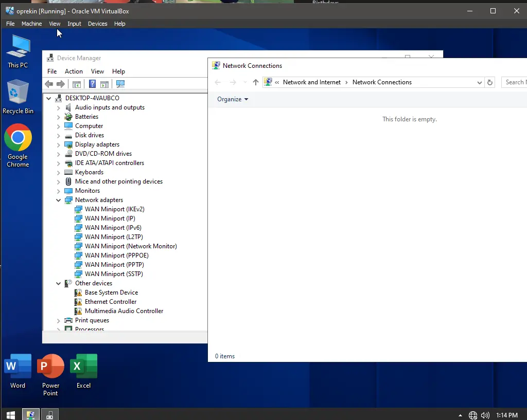This screenshot has height=420, width=527.
Task: Collapse the Other devices node
Action: pos(59,283)
